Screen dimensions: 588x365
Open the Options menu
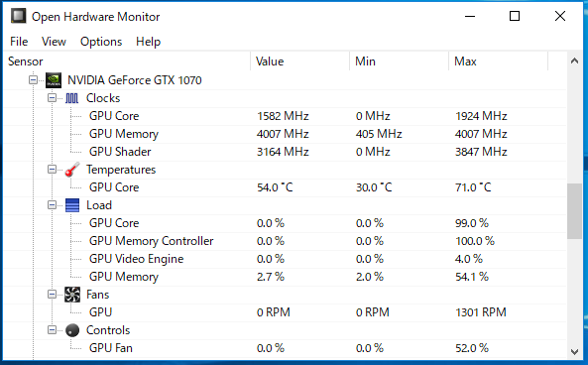pos(101,42)
